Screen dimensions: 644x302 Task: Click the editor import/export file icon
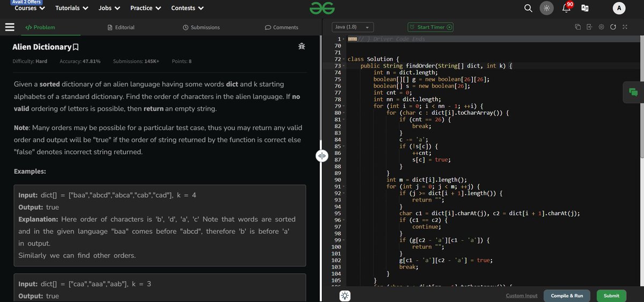(x=589, y=27)
